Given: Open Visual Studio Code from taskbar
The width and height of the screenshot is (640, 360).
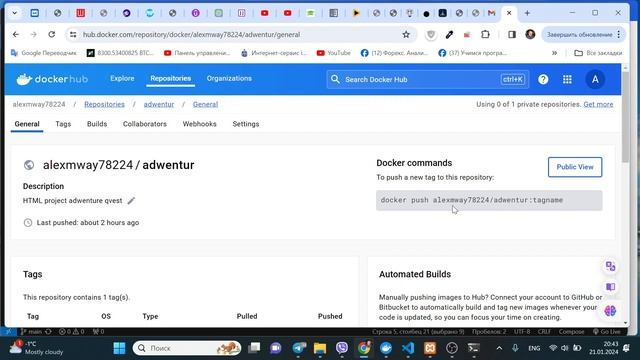Looking at the screenshot, I should [408, 348].
